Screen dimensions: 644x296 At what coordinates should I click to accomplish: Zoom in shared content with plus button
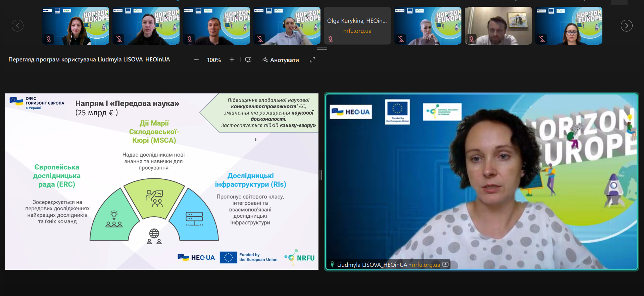click(x=232, y=60)
